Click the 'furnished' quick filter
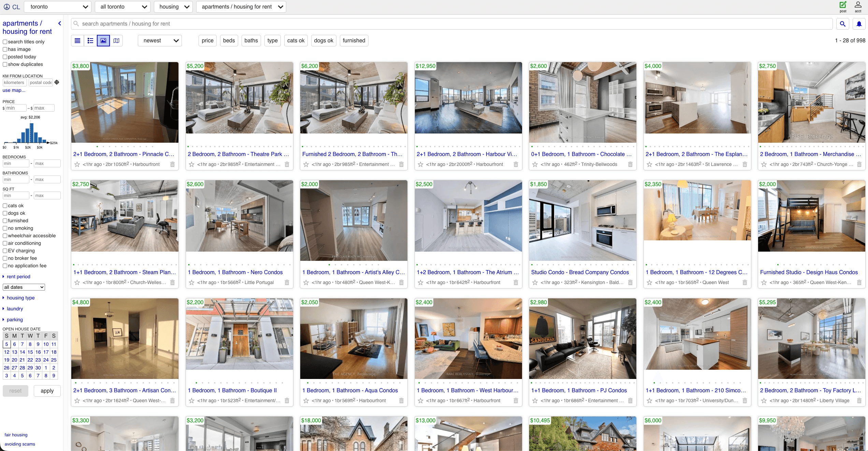 point(354,41)
